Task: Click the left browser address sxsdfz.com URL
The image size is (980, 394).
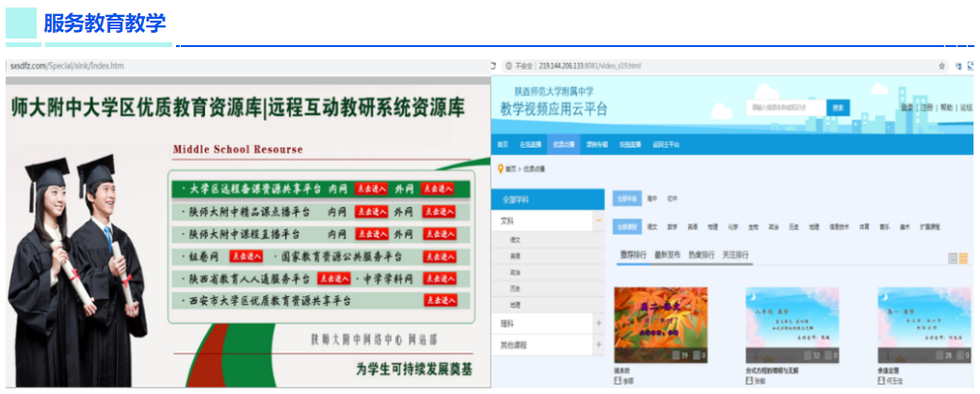Action: (67, 66)
